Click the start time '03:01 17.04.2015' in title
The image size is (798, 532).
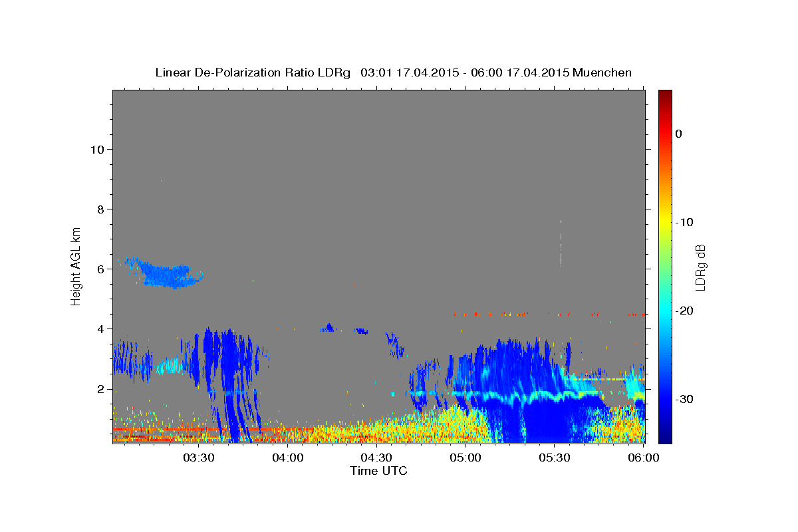point(409,72)
